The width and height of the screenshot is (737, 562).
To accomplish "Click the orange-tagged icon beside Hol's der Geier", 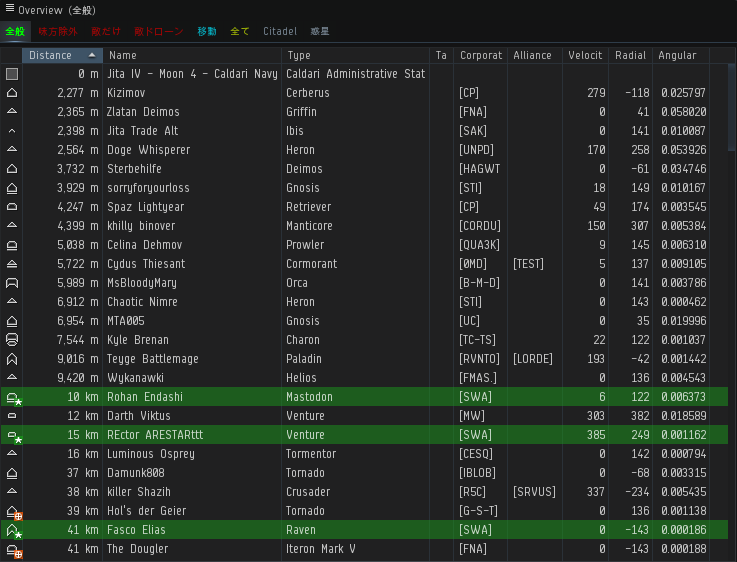I will click(13, 511).
